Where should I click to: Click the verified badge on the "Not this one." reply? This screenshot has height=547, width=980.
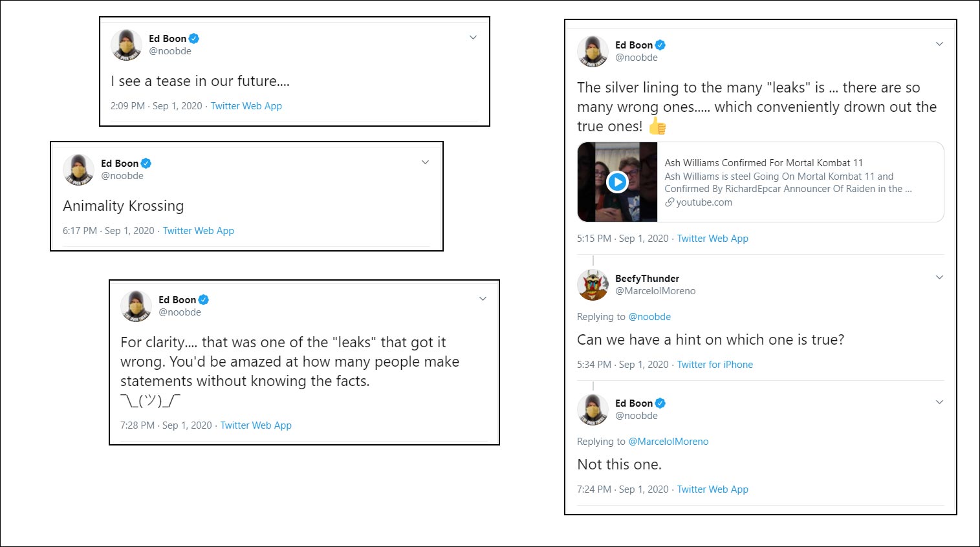659,402
